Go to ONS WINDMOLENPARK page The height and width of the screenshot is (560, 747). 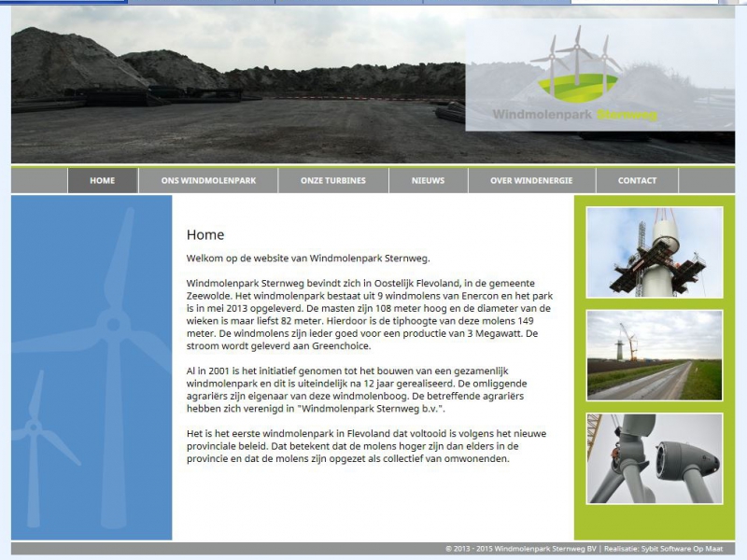[208, 180]
